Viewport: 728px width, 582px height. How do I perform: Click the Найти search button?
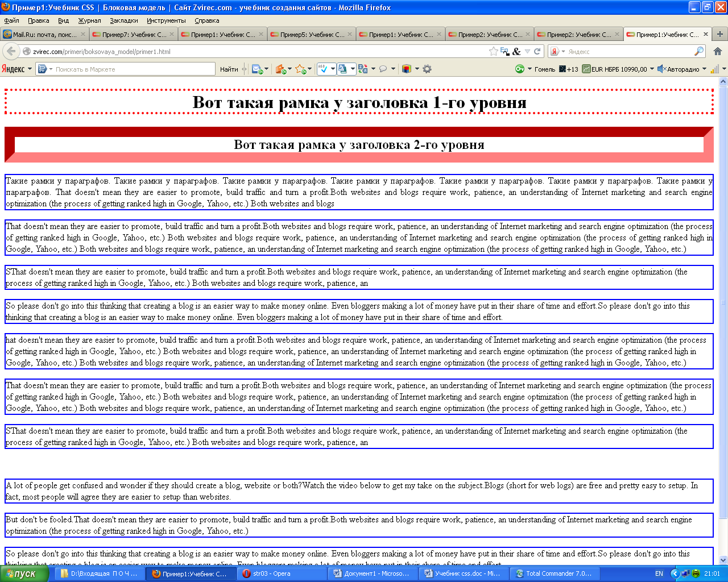pyautogui.click(x=229, y=69)
